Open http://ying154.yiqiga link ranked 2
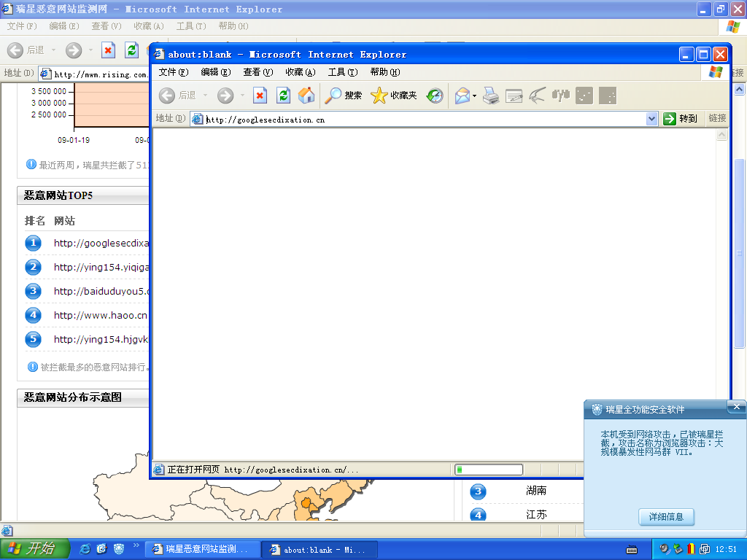Screen dimensions: 747x560 pos(101,267)
